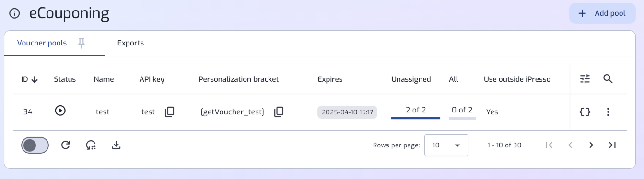Sort by the ID column arrow
The height and width of the screenshot is (179, 644).
click(35, 79)
